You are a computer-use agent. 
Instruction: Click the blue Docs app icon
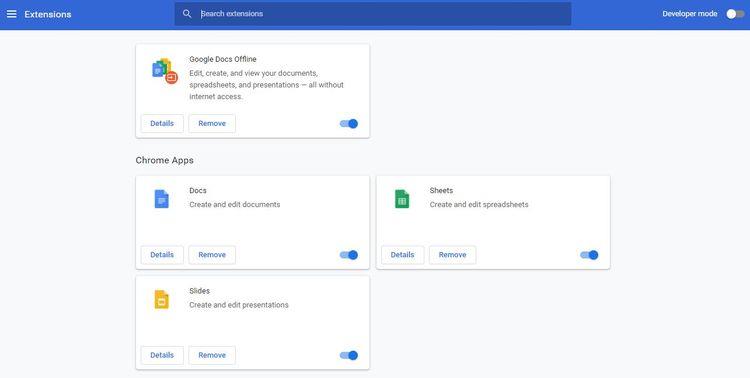(162, 199)
